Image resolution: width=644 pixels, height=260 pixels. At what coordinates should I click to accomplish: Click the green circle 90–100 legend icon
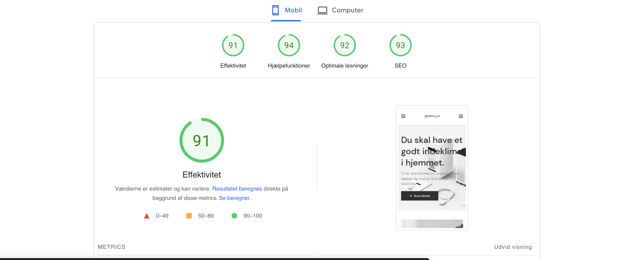pos(234,216)
